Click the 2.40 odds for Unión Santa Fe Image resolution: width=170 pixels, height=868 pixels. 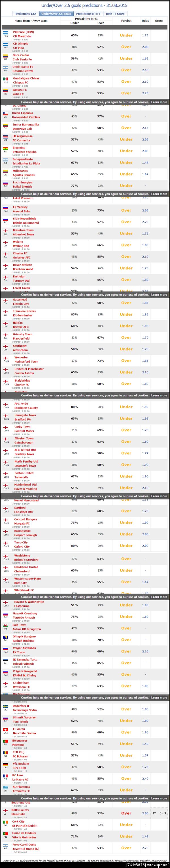(x=145, y=70)
